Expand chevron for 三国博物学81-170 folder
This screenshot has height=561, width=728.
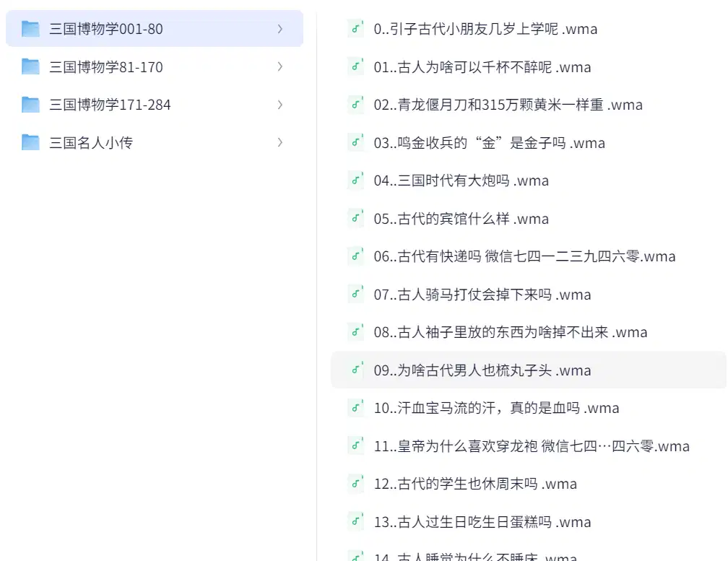coord(280,67)
